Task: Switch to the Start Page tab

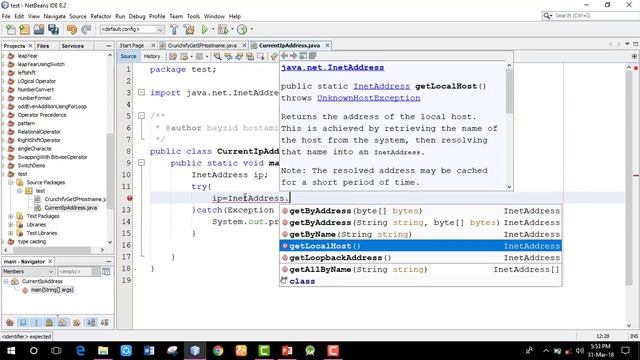Action: (x=132, y=45)
